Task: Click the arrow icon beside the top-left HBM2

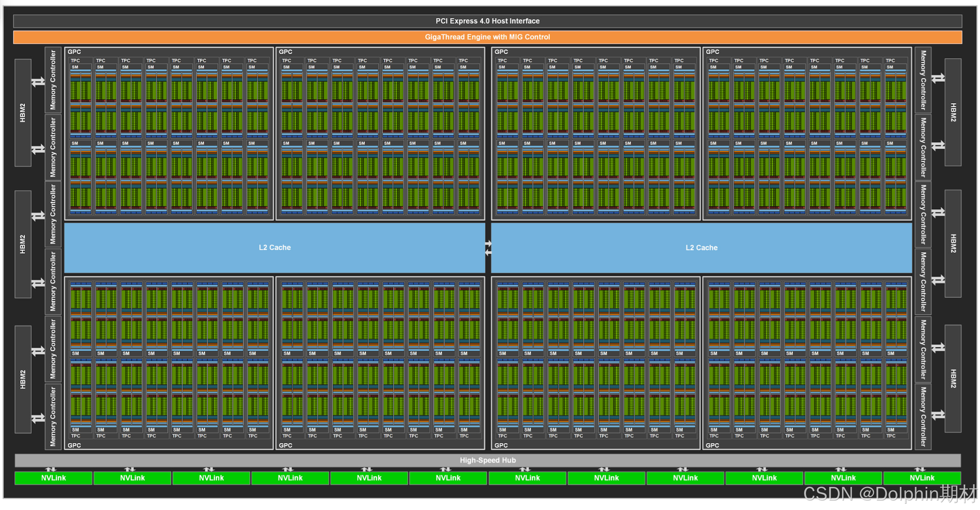Action: [38, 82]
